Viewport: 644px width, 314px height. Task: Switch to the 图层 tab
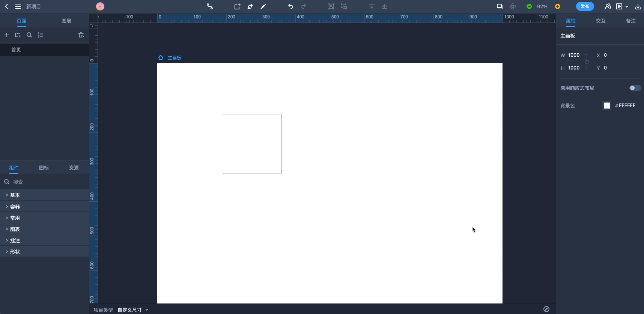[66, 21]
